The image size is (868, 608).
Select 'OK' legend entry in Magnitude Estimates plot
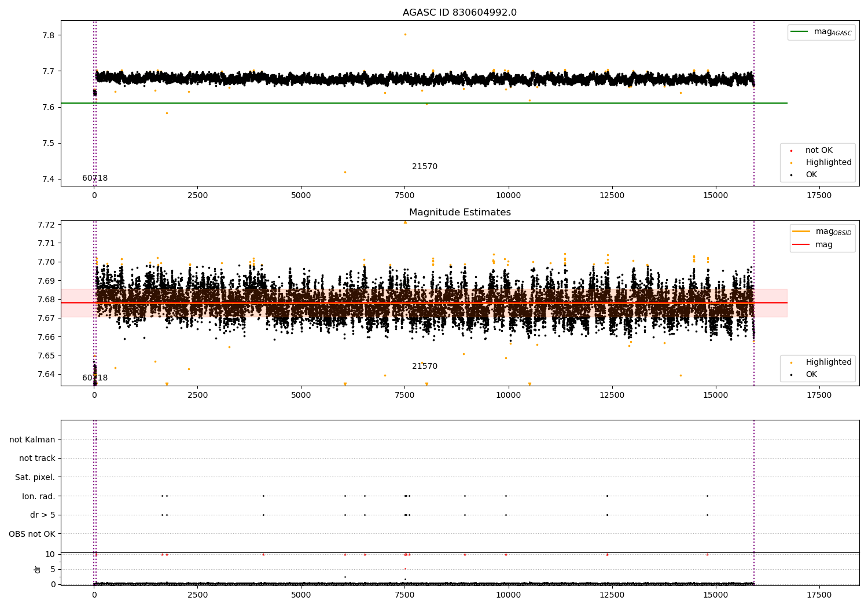click(811, 375)
